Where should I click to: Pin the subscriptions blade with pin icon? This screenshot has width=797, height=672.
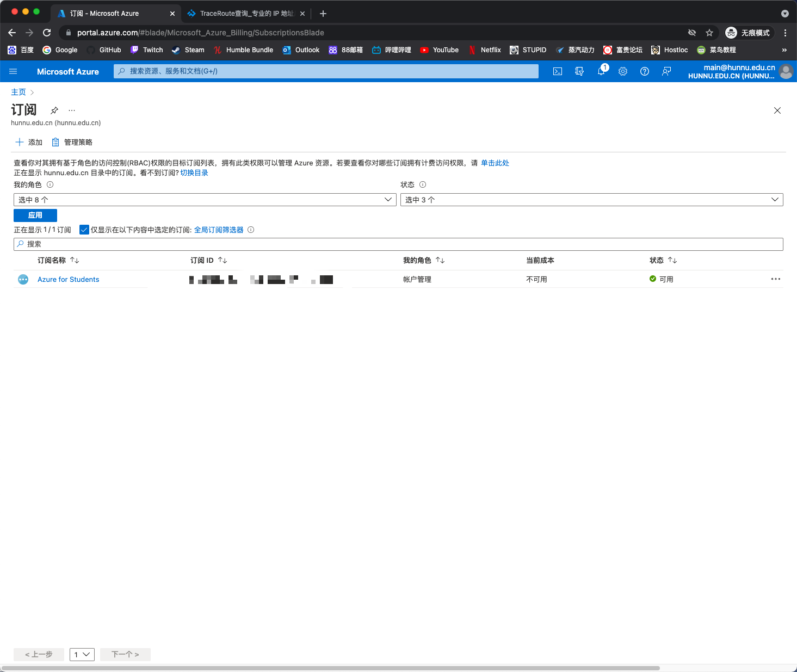click(x=54, y=110)
